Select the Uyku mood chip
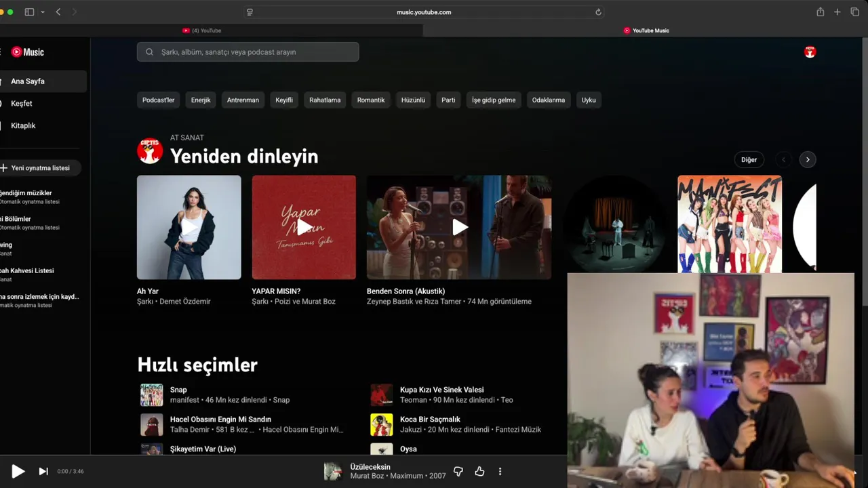This screenshot has width=868, height=488. (589, 100)
